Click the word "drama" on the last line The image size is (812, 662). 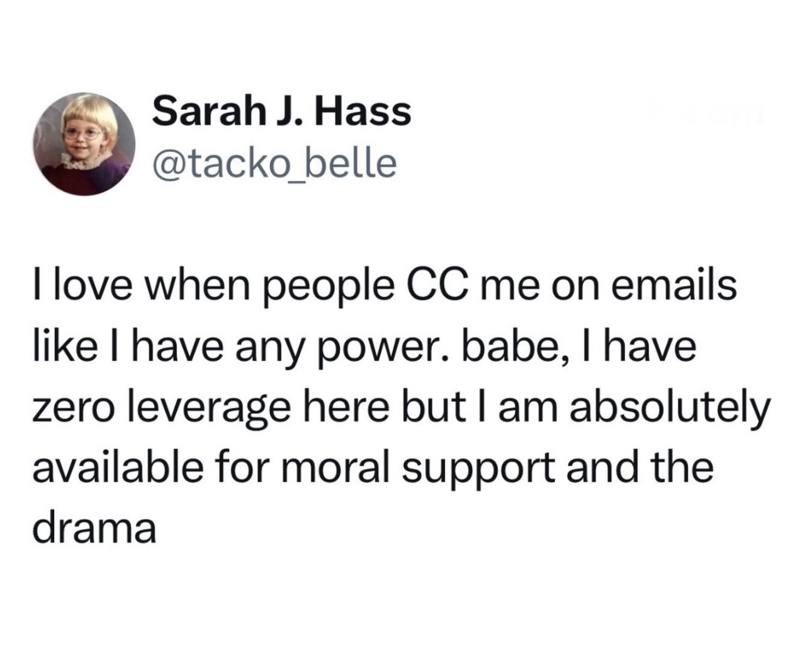[94, 528]
